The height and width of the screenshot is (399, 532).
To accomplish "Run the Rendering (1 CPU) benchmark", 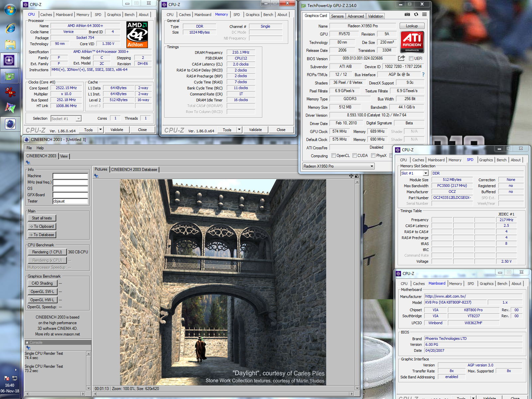I will [x=47, y=252].
